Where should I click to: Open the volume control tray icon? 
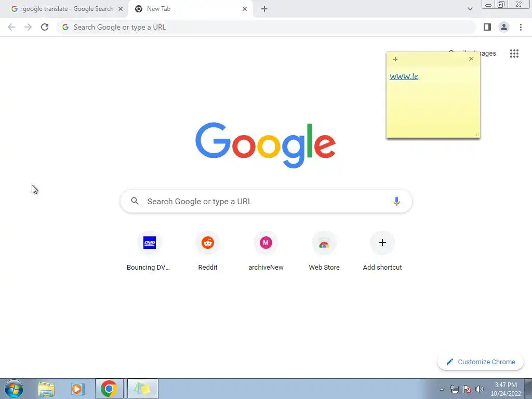pos(480,389)
